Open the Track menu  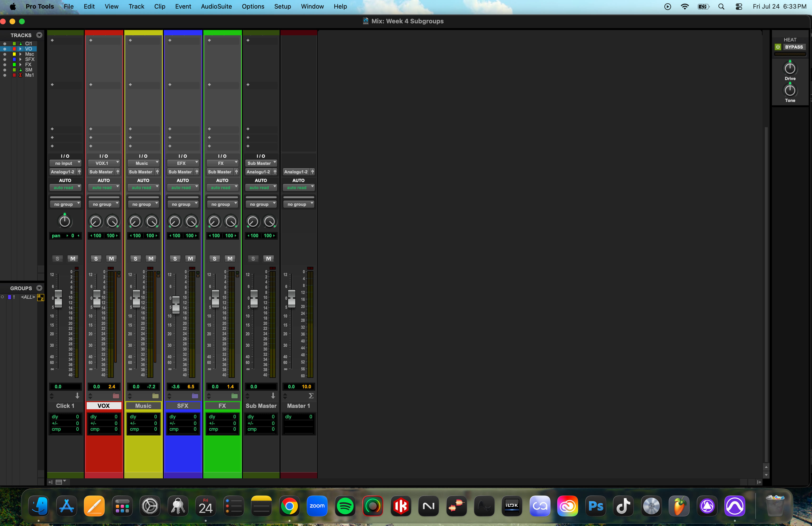136,6
